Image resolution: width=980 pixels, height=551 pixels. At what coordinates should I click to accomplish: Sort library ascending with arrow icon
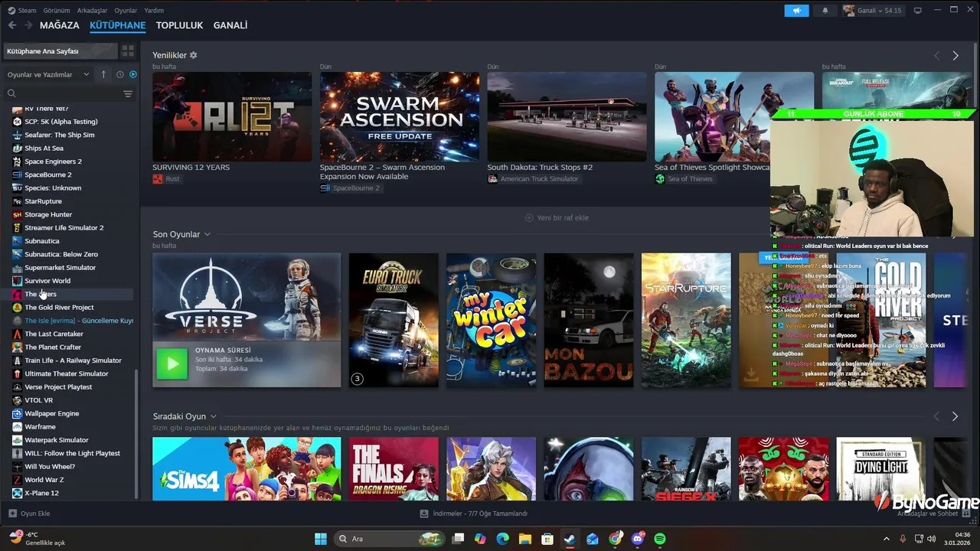(103, 74)
